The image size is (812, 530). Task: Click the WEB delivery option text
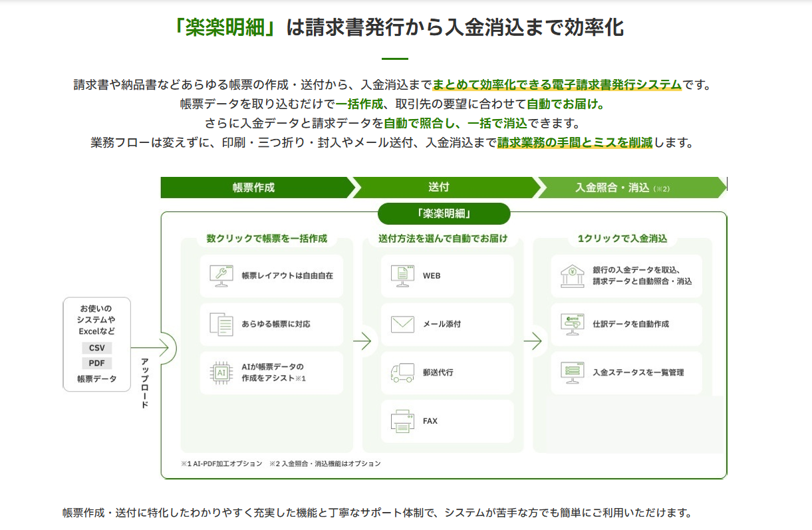click(x=432, y=275)
